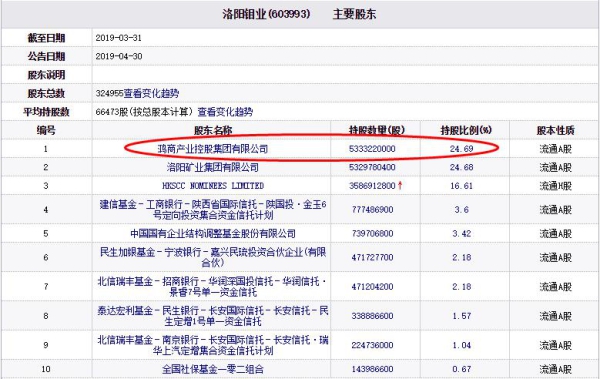Viewport: 600px width, 379px height.
Task: Click shareholding value 3586912800
Action: tap(372, 186)
